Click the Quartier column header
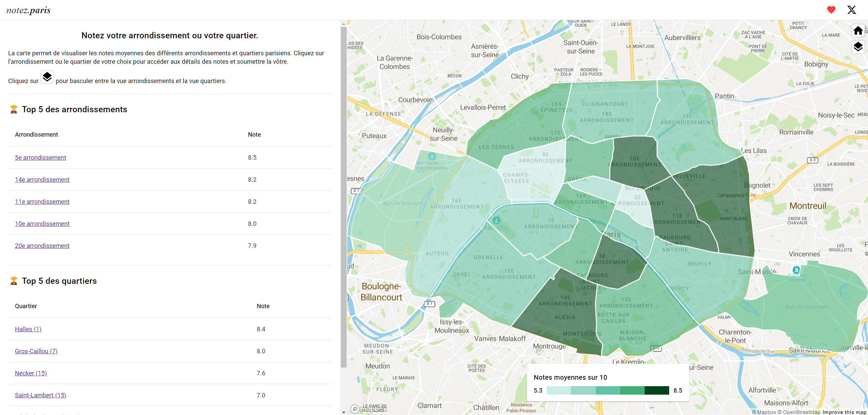 click(x=26, y=306)
